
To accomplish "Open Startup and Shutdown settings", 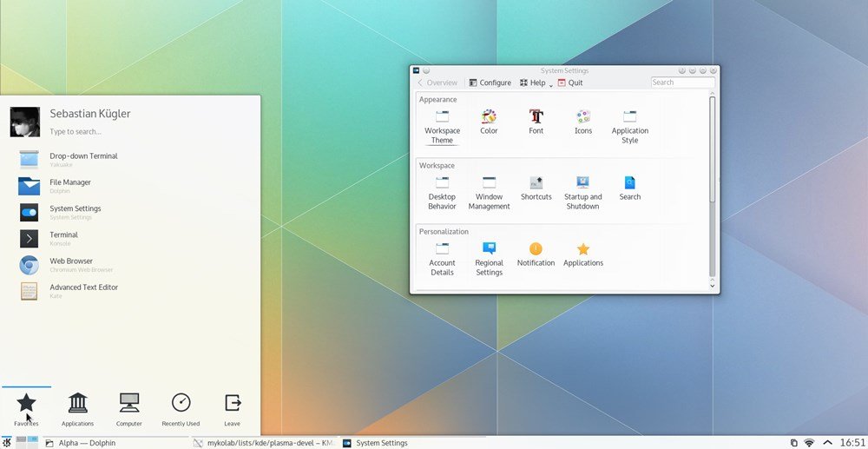I will (582, 192).
